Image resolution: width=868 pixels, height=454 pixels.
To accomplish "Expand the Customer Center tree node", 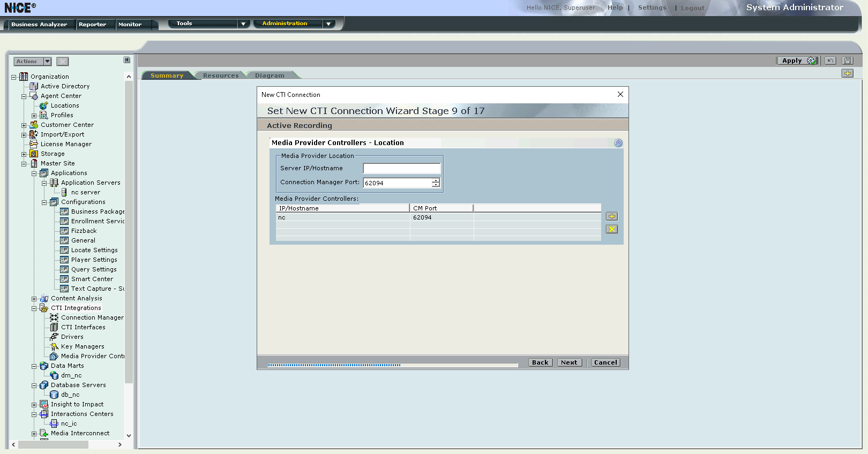I will (x=24, y=125).
